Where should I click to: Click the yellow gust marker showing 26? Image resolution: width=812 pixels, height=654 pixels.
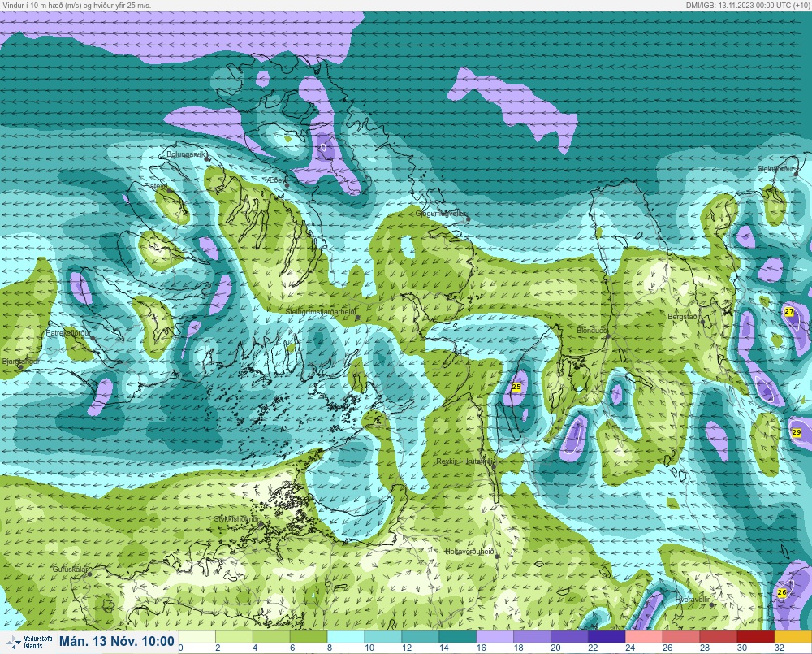pyautogui.click(x=782, y=592)
